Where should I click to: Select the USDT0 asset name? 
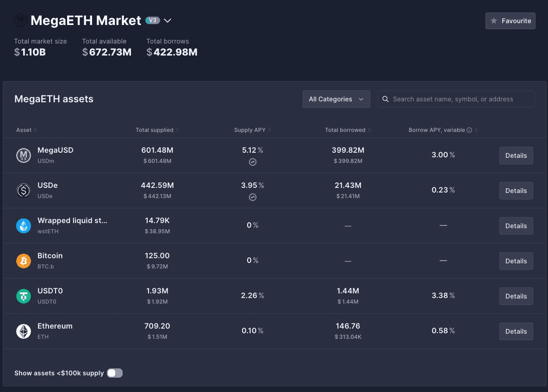pos(50,291)
